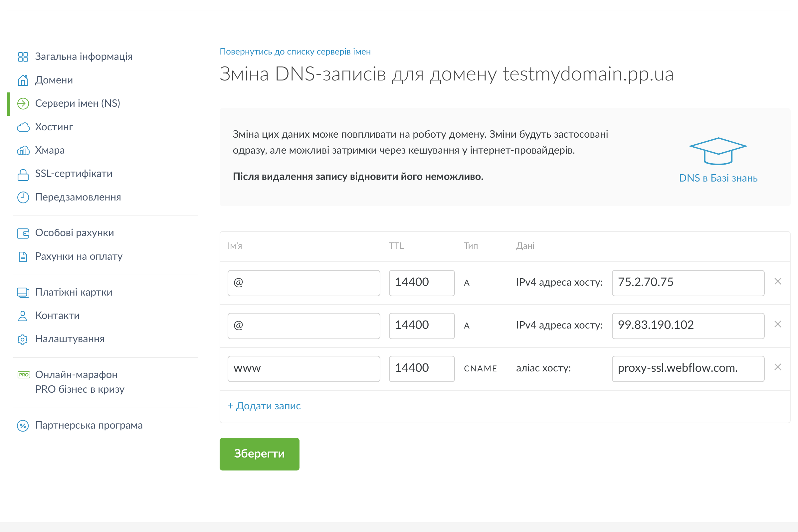Click TTL field of first A record
This screenshot has height=532, width=798.
pyautogui.click(x=421, y=283)
